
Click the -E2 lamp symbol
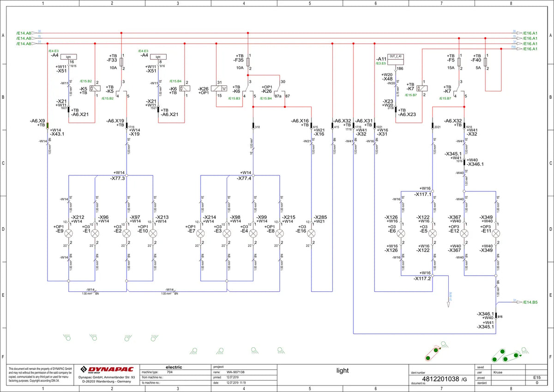[x=127, y=234]
